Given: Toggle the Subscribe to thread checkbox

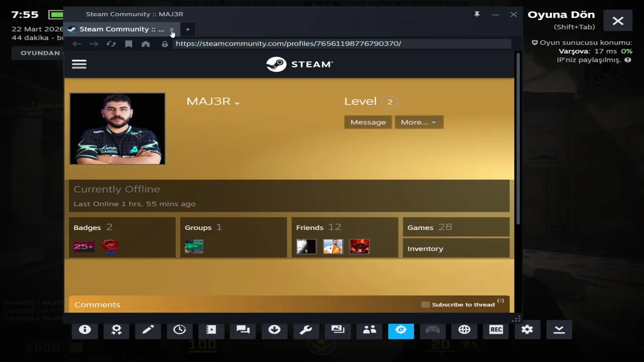Looking at the screenshot, I should pyautogui.click(x=426, y=304).
